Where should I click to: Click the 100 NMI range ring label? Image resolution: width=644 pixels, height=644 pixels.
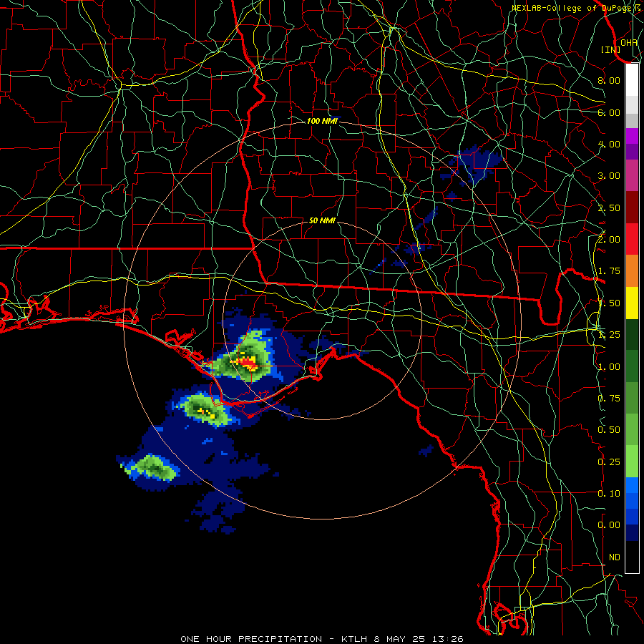tap(322, 121)
